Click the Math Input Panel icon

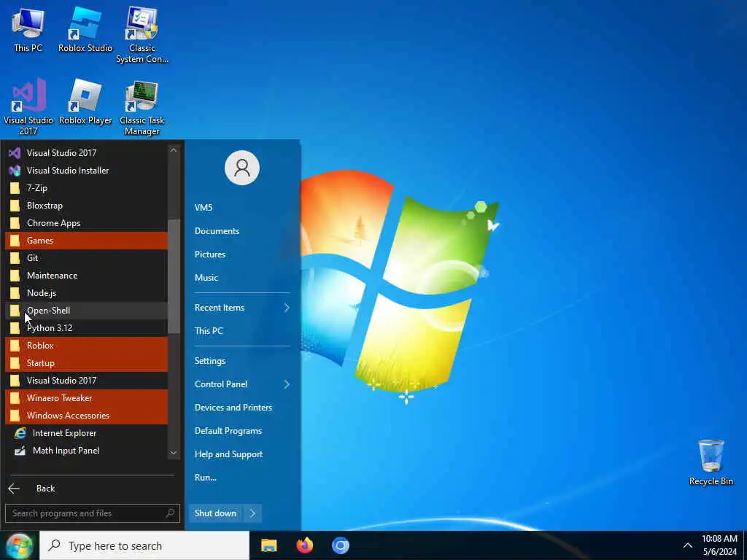20,451
